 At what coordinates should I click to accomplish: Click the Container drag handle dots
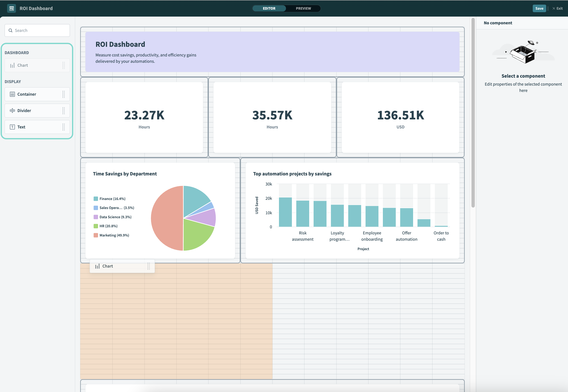[63, 94]
